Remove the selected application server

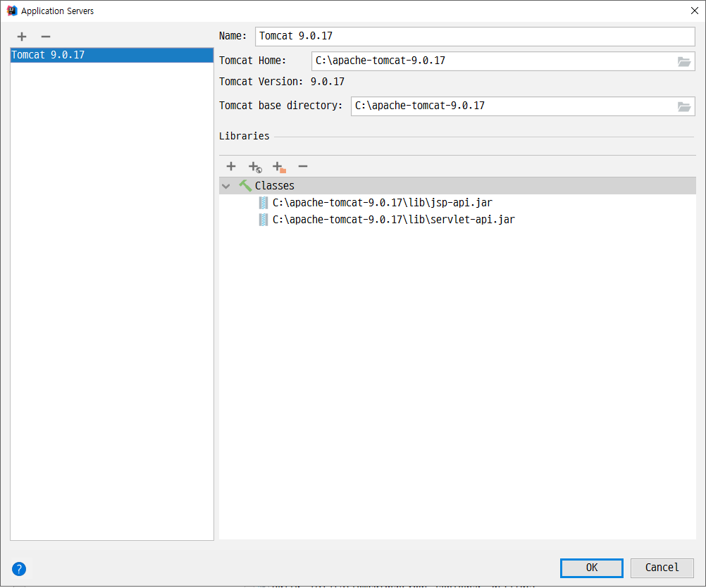pyautogui.click(x=46, y=37)
